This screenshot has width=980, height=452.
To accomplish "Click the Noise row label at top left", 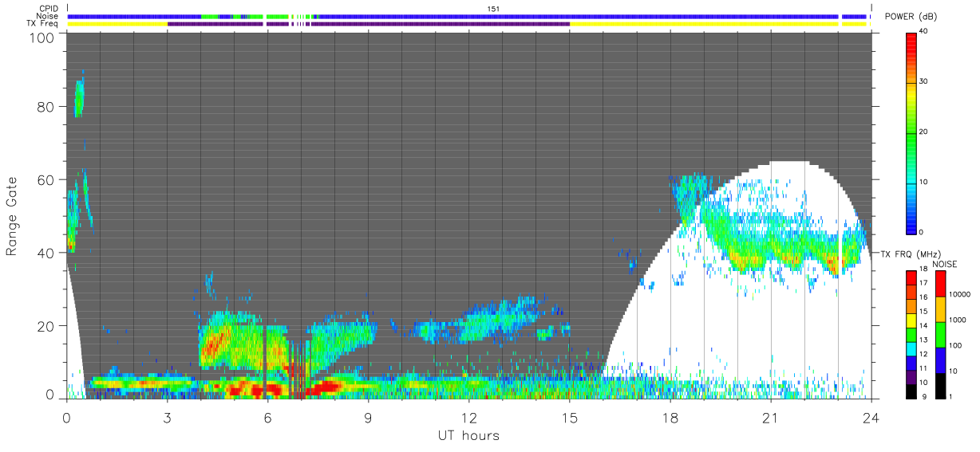I will [47, 16].
